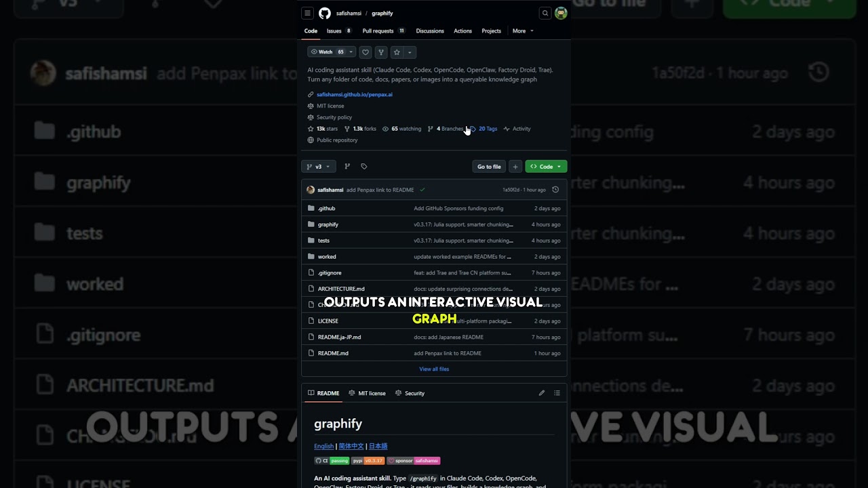Viewport: 868px width, 488px height.
Task: Open README.ja-JP.md file
Action: click(x=339, y=338)
